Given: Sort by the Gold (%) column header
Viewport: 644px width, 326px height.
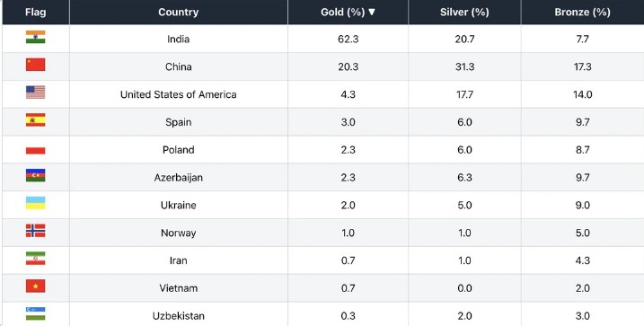Looking at the screenshot, I should (x=348, y=13).
